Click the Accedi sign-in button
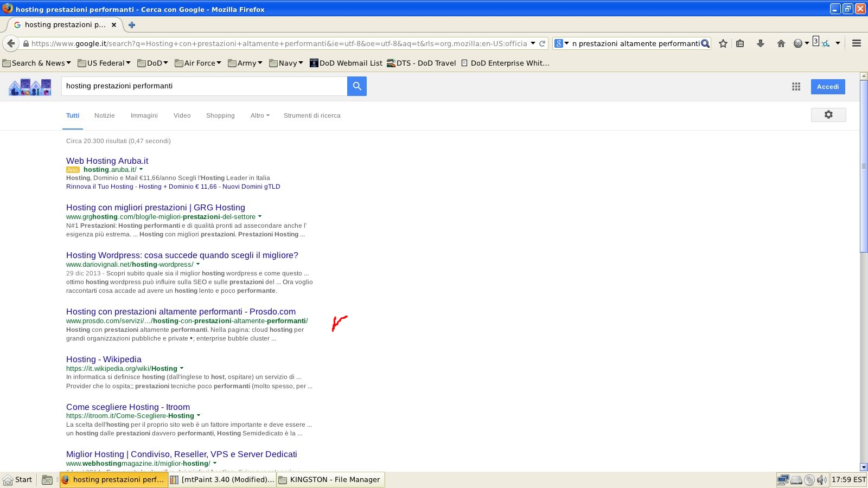The height and width of the screenshot is (488, 868). [828, 87]
